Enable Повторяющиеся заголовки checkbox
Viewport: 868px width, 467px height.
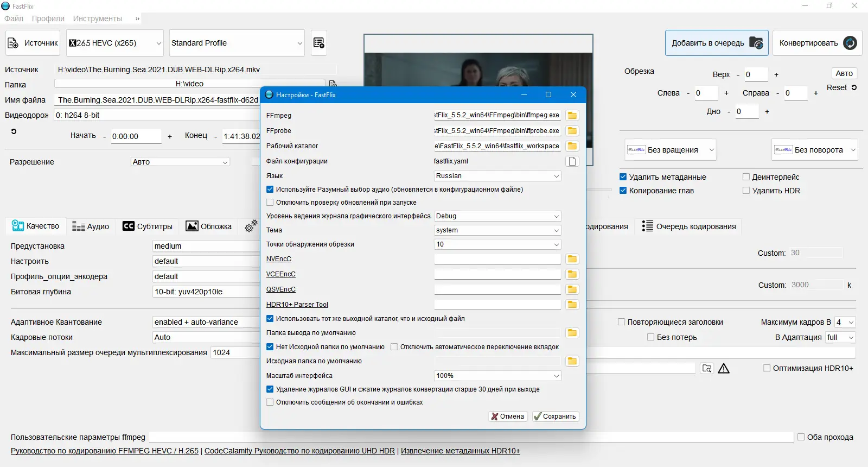click(x=622, y=322)
